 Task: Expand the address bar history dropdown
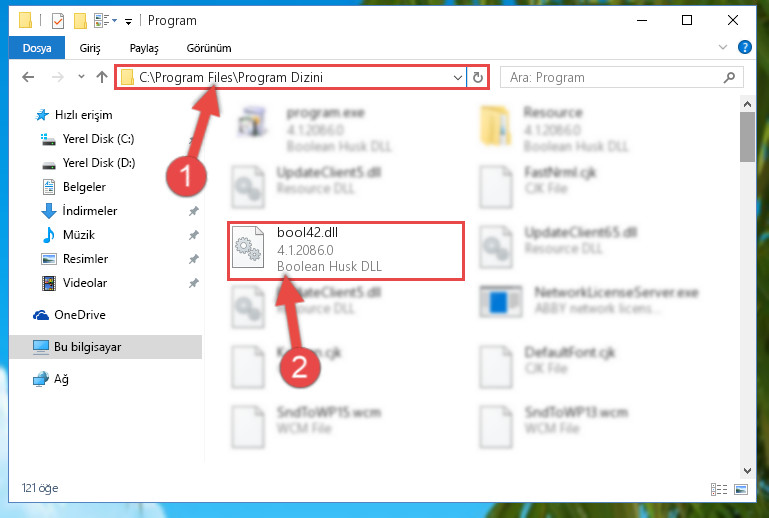click(458, 78)
